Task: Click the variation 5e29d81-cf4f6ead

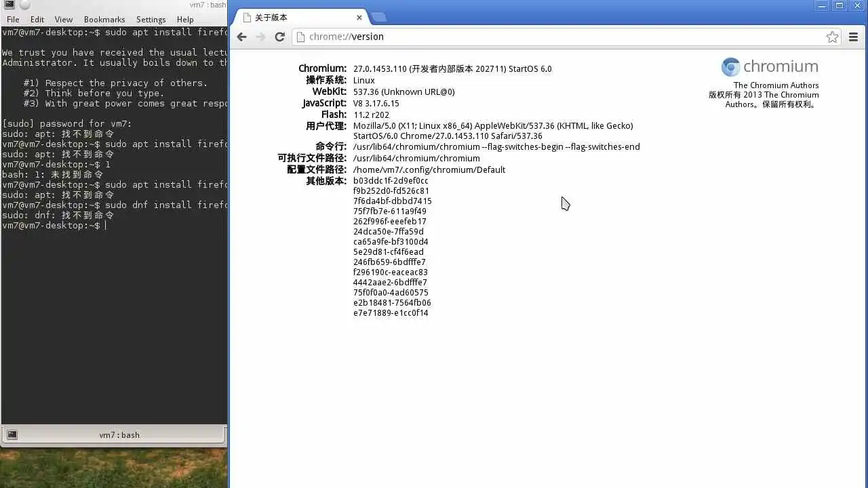Action: (x=389, y=251)
